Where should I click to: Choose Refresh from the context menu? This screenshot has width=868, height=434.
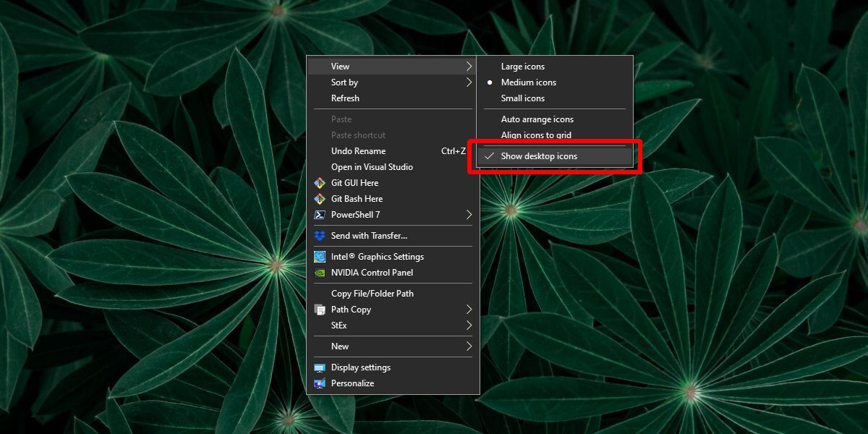click(x=345, y=98)
